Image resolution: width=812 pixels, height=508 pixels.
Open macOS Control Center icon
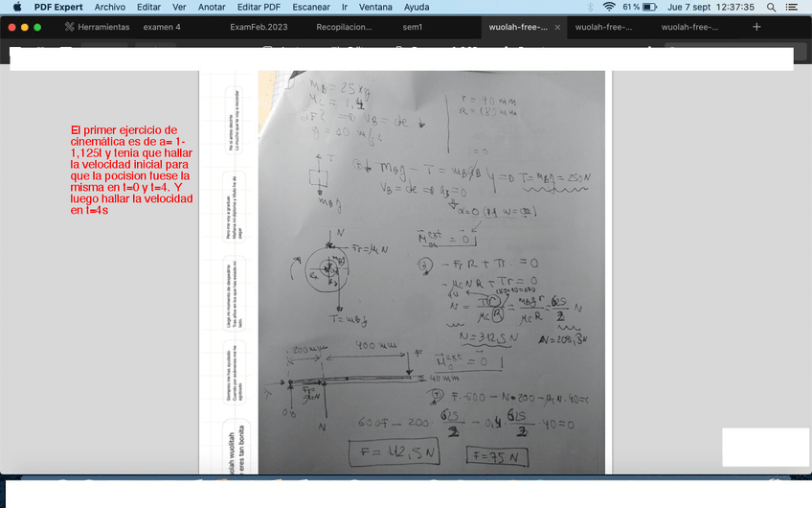791,7
